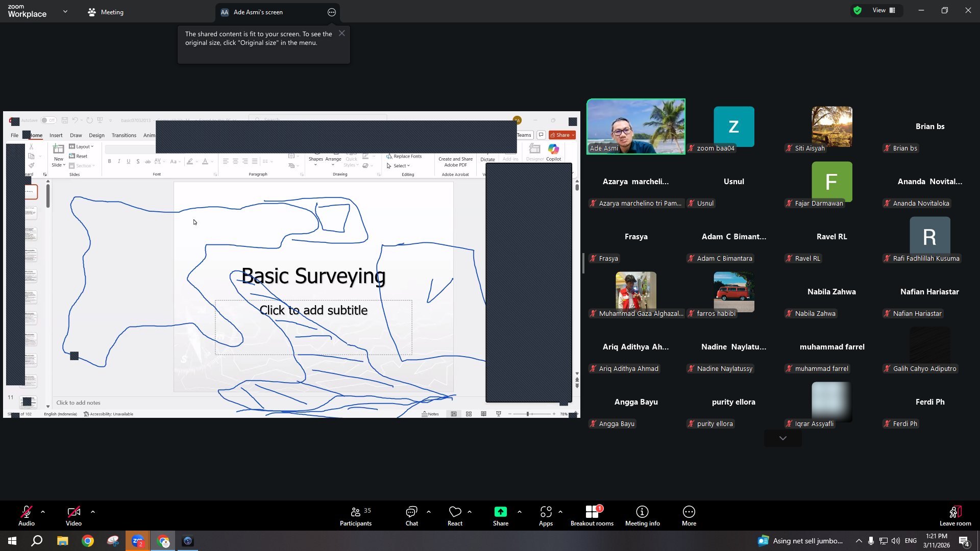
Task: Toggle the AutoSave switch in PowerPoint
Action: [48, 120]
